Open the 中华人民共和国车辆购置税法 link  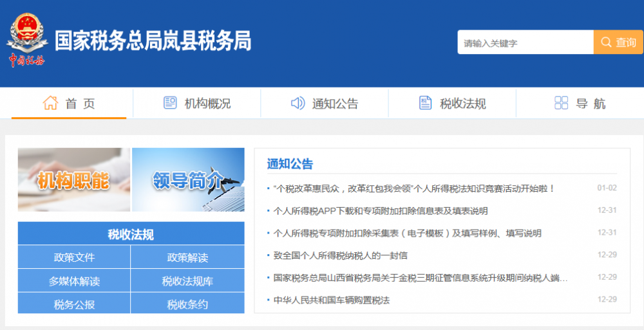pos(332,300)
